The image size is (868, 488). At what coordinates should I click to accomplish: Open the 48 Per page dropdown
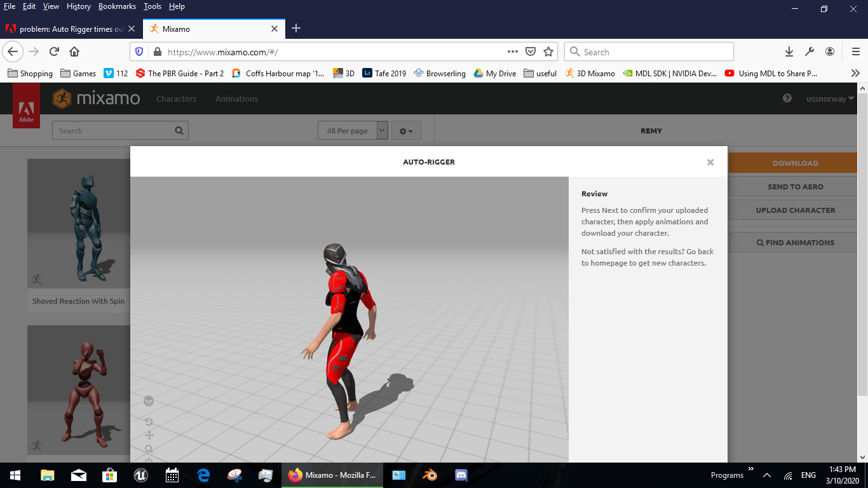pos(353,130)
